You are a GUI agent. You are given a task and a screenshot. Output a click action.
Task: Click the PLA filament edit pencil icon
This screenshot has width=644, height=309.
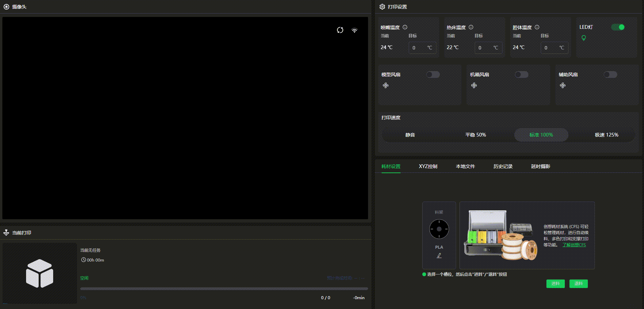tap(439, 255)
